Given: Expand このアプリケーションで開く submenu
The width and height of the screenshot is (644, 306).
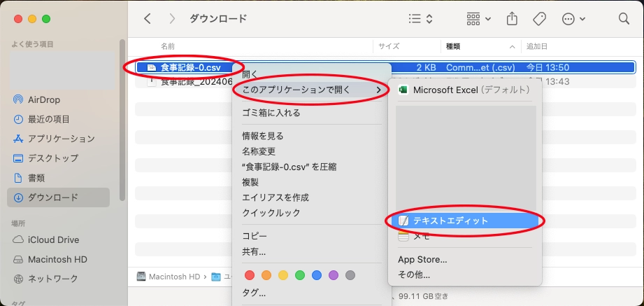Looking at the screenshot, I should coord(311,90).
